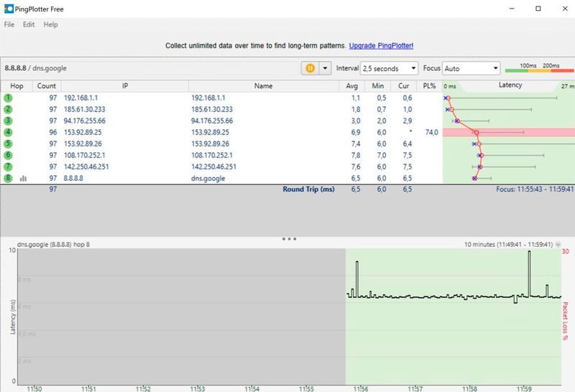Click the Latency graph column header
Viewport: 575px width, 392px height.
click(510, 85)
